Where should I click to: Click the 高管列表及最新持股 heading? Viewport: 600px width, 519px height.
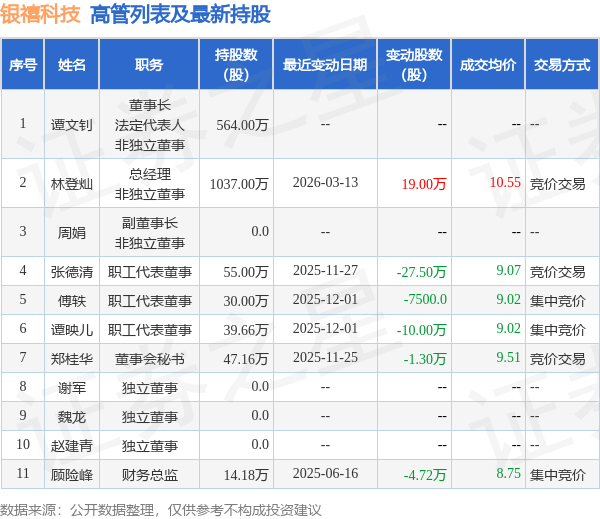point(180,15)
